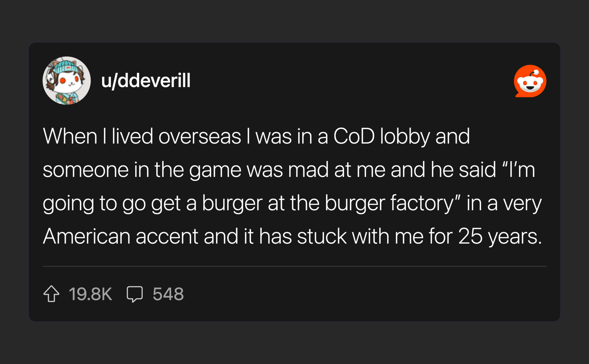Screen dimensions: 589x364
Task: Click the words "American accent"
Action: pyautogui.click(x=121, y=236)
